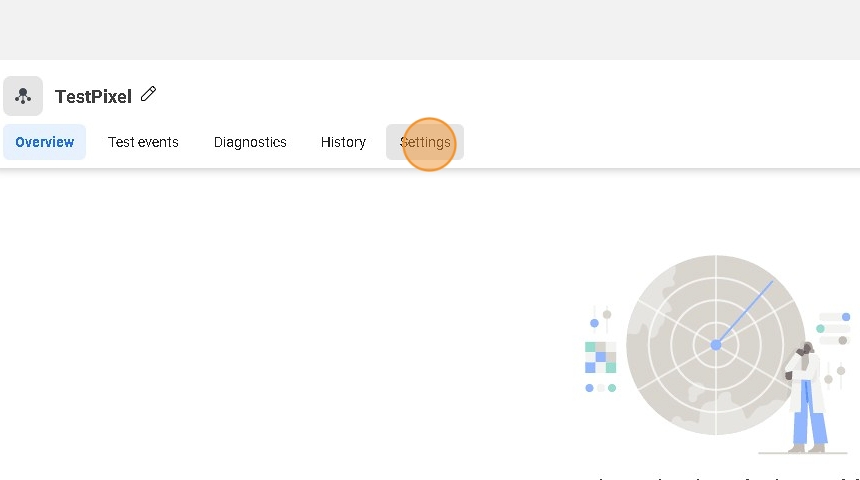The width and height of the screenshot is (860, 480).
Task: Click the TestPixel title text
Action: (93, 97)
